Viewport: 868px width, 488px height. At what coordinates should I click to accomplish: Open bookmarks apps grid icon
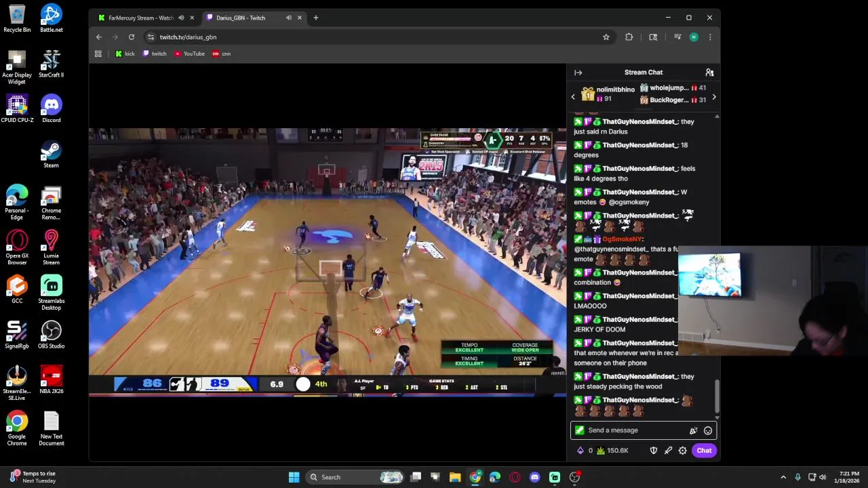pos(98,54)
